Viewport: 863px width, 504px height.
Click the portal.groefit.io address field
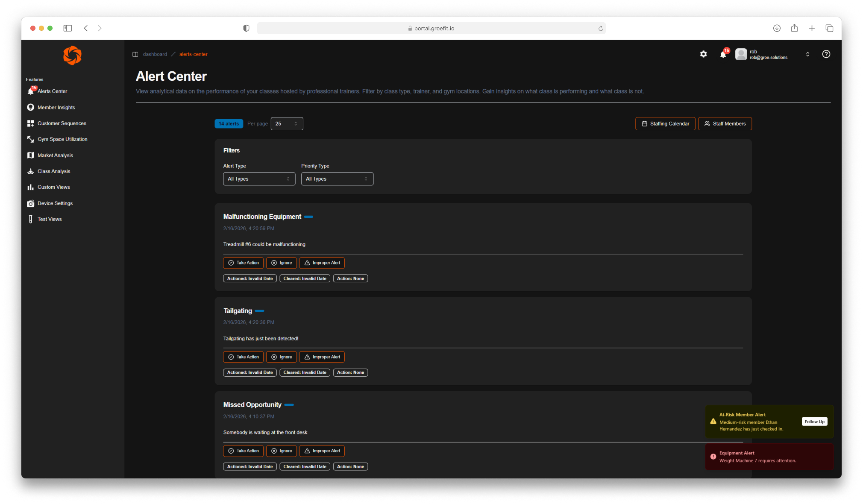(x=431, y=29)
